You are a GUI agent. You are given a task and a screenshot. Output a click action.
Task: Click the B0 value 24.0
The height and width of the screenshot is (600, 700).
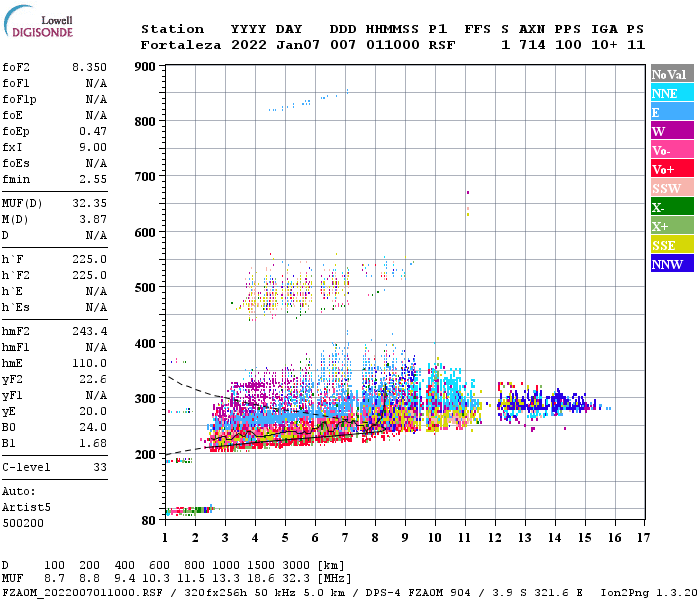(93, 427)
